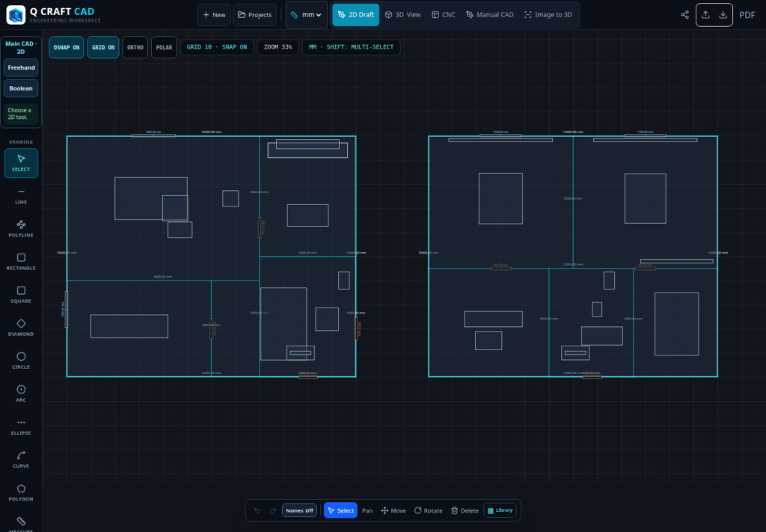
Task: Click the Select arrow tool in Drawing sidebar
Action: [x=21, y=162]
